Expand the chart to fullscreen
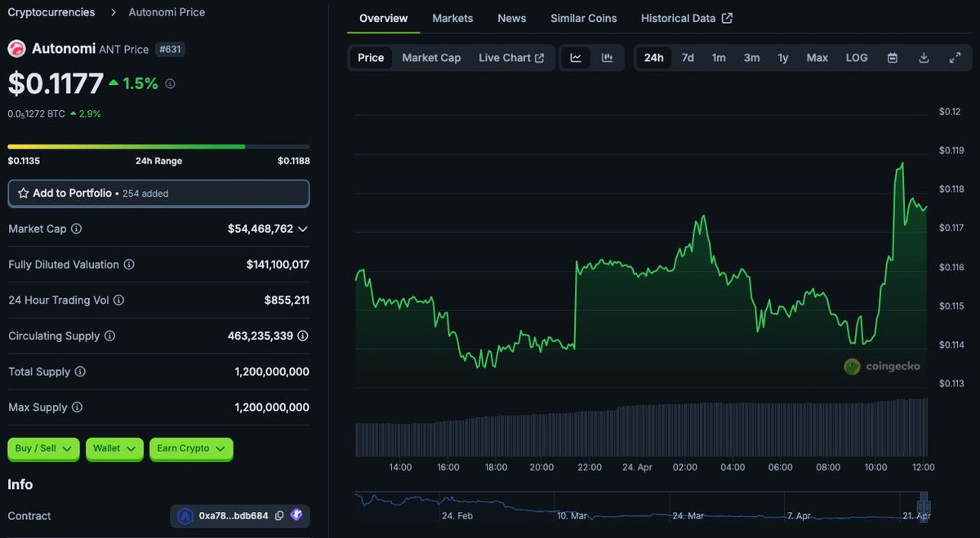Viewport: 980px width, 538px height. [955, 58]
